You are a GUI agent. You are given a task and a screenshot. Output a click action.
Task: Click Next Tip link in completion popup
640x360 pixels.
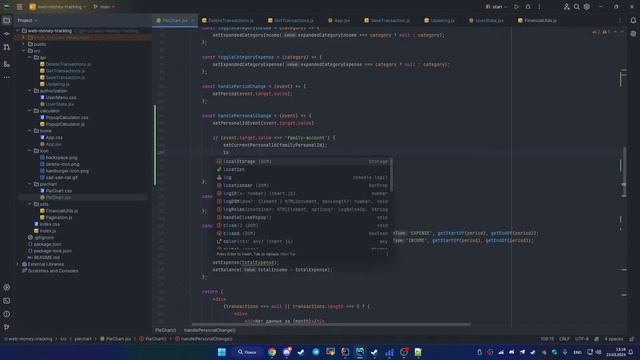[x=288, y=254]
